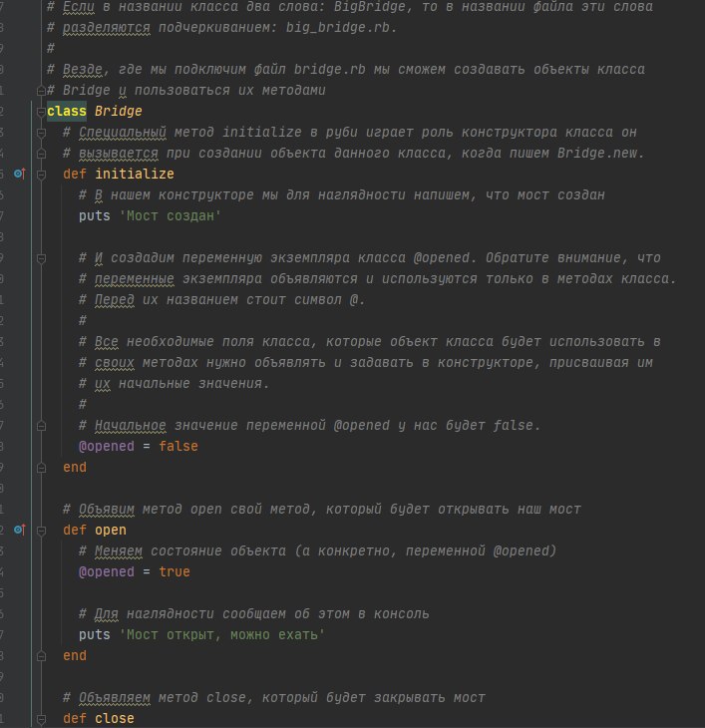705x728 pixels.
Task: Collapse the def open method fold marker
Action: [x=41, y=531]
